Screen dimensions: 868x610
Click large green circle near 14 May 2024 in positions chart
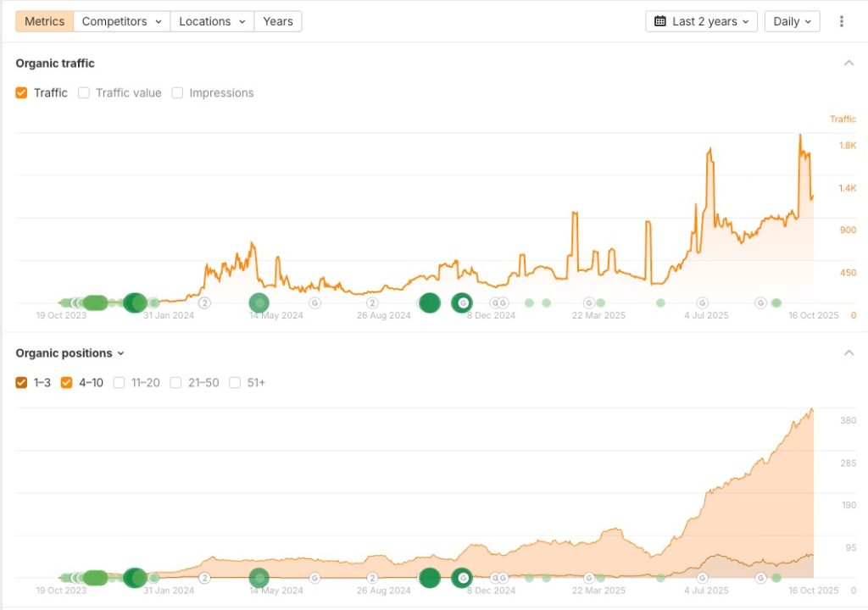coord(259,578)
